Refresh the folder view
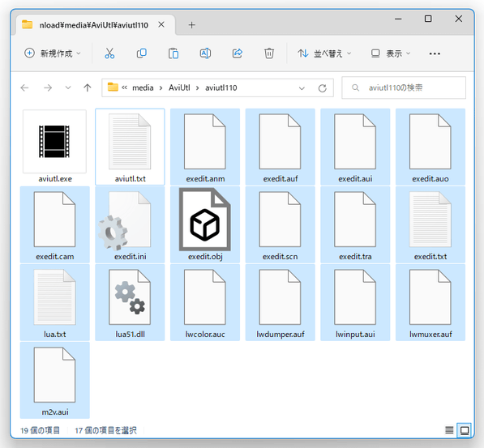This screenshot has width=484, height=448. coord(322,88)
